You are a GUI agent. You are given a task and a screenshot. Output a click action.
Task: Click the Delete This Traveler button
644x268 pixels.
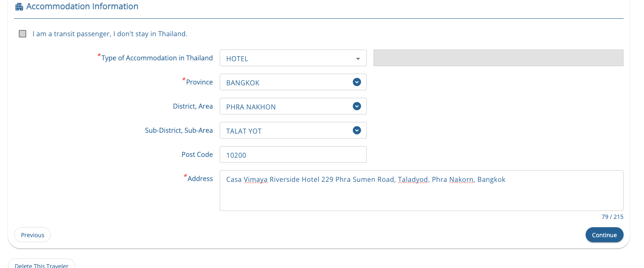pos(41,265)
